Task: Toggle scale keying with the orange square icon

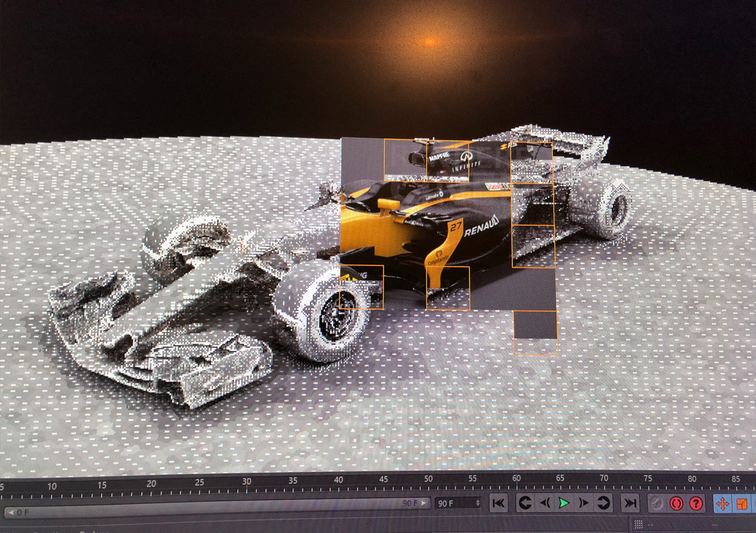Action: 742,504
